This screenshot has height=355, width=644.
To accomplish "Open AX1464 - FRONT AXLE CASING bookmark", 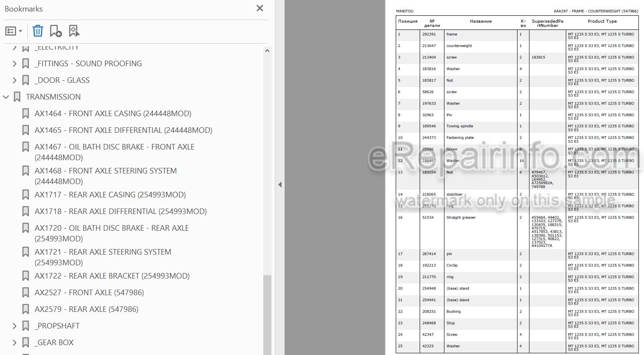I will [113, 114].
